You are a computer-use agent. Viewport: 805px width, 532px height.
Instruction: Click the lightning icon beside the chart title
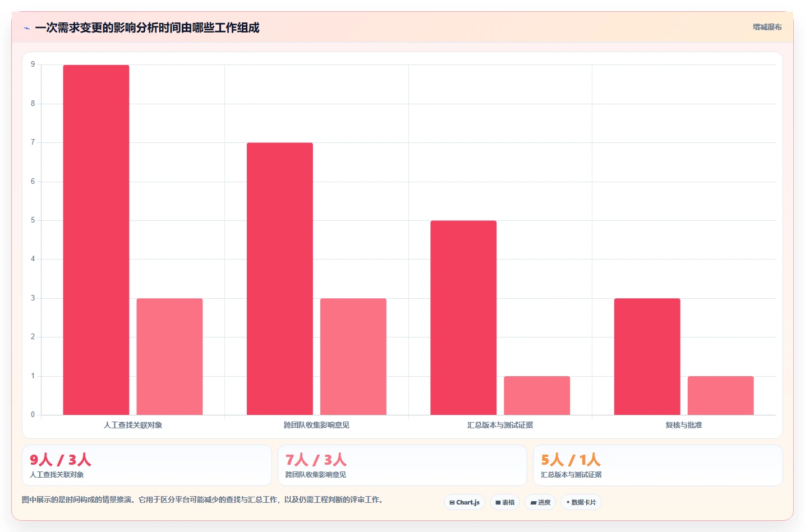click(26, 28)
